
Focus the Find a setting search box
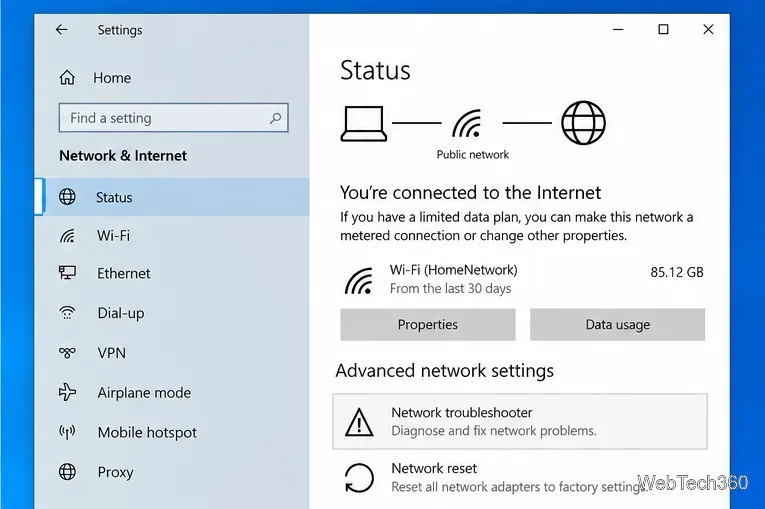173,118
